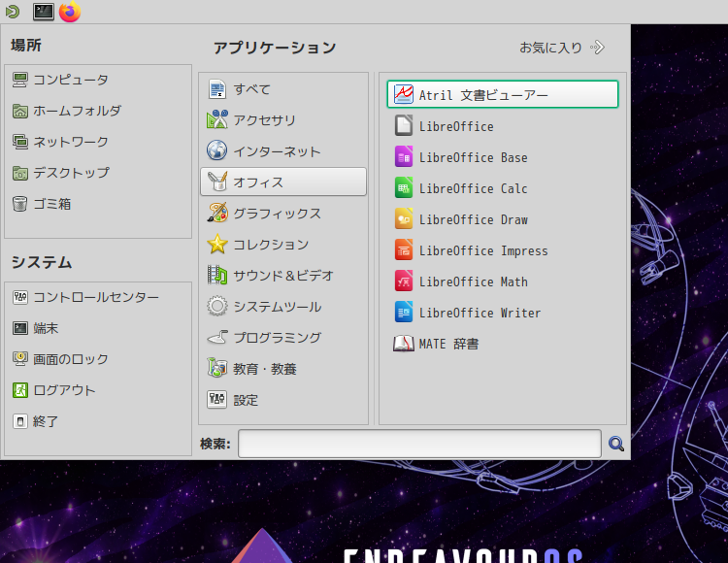Select the すべて category
The height and width of the screenshot is (563, 728).
pos(283,89)
